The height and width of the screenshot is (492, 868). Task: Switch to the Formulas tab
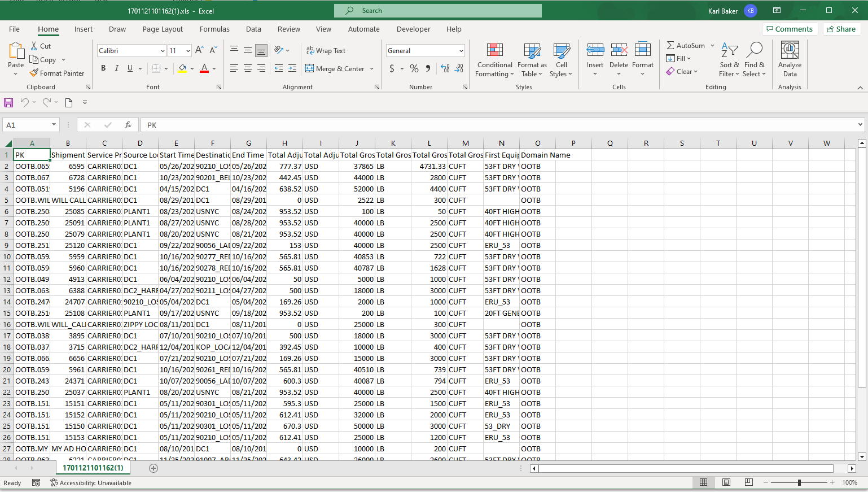pos(214,29)
